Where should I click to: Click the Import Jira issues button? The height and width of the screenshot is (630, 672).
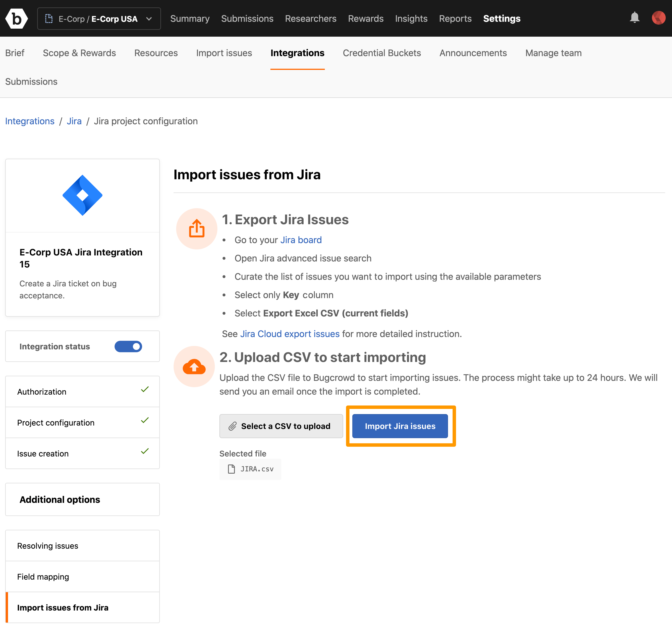click(400, 426)
